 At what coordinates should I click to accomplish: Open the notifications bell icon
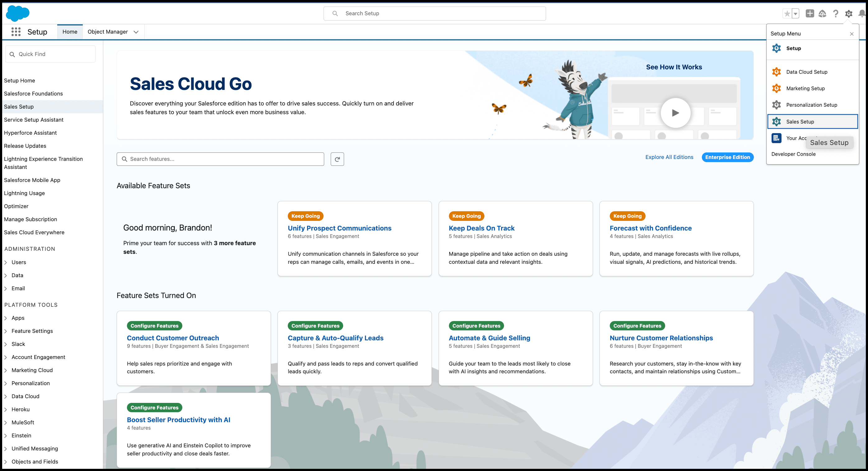862,13
